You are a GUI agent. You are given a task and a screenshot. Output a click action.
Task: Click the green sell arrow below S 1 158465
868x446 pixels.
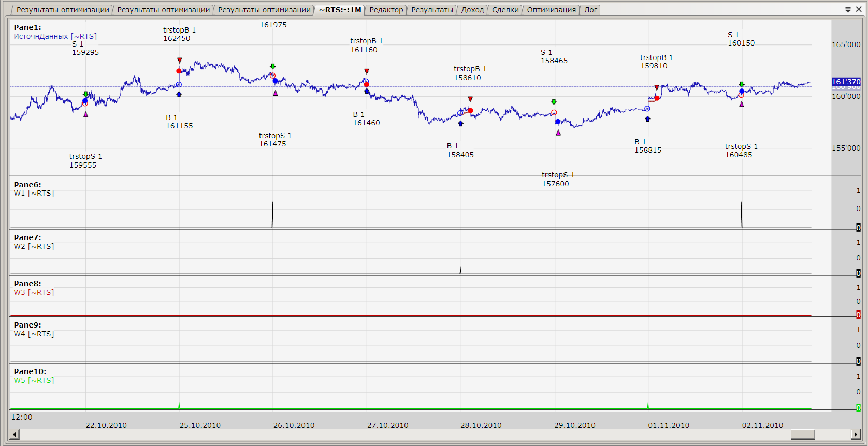click(554, 102)
